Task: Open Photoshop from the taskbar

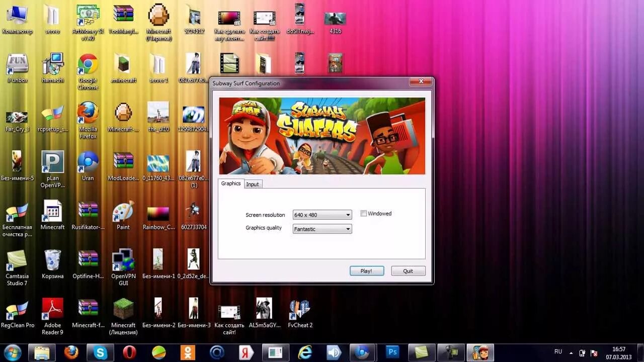Action: click(x=392, y=352)
